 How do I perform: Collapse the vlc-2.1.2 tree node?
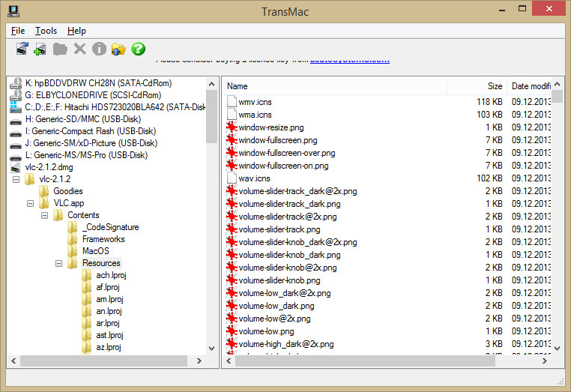[16, 179]
